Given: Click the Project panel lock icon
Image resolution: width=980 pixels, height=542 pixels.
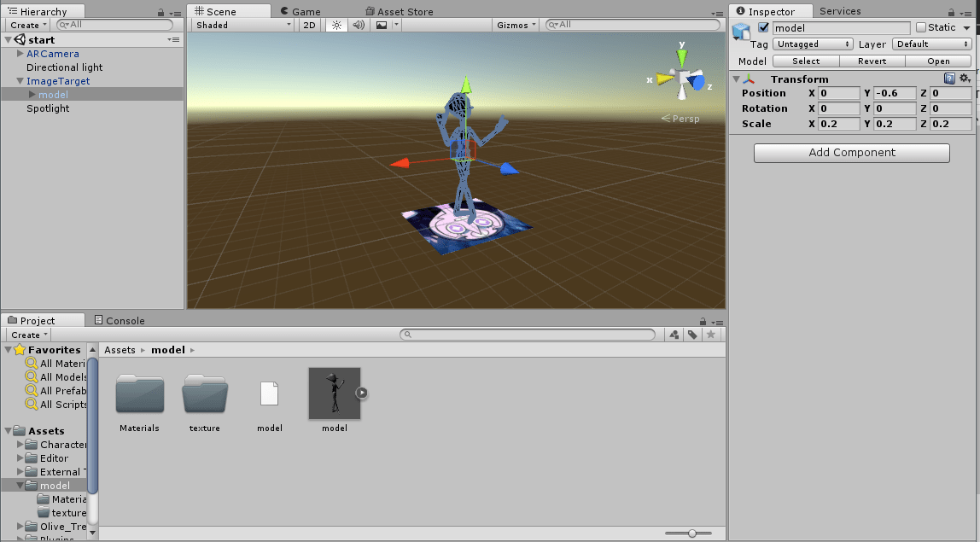Looking at the screenshot, I should point(703,321).
